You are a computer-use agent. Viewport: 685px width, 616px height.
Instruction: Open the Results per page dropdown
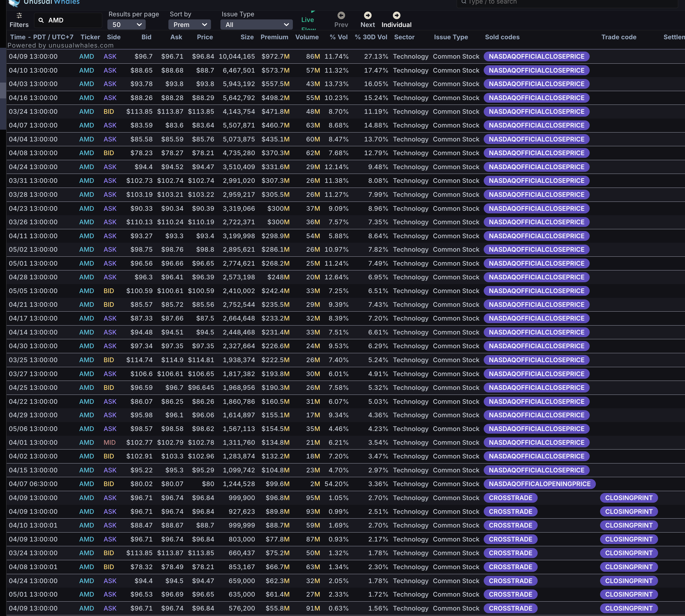coord(127,25)
